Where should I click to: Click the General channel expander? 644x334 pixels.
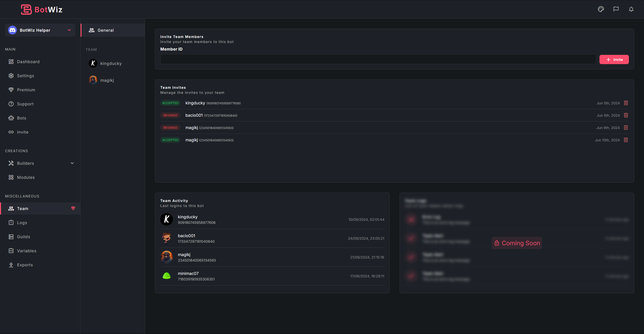click(113, 30)
